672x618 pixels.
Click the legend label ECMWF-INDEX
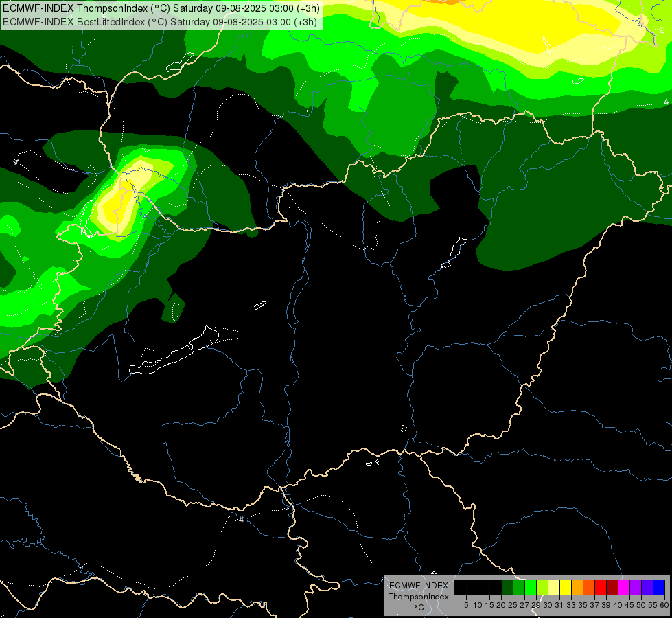(419, 586)
